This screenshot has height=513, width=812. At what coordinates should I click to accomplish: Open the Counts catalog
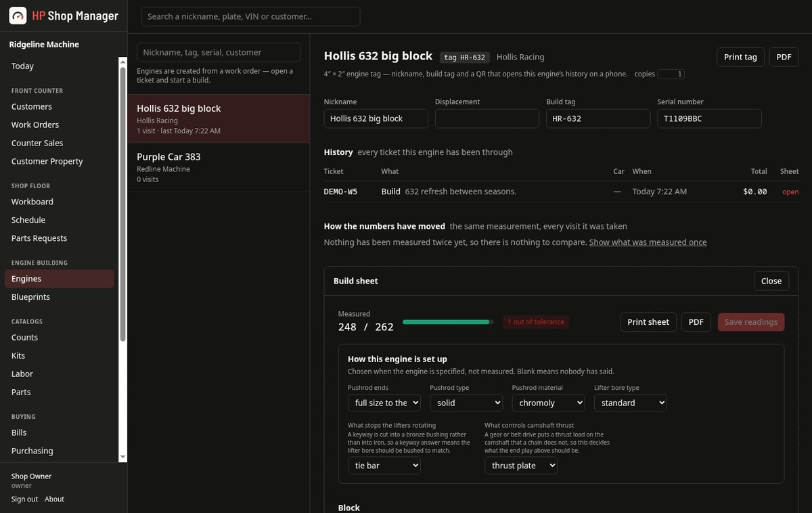[59, 338]
